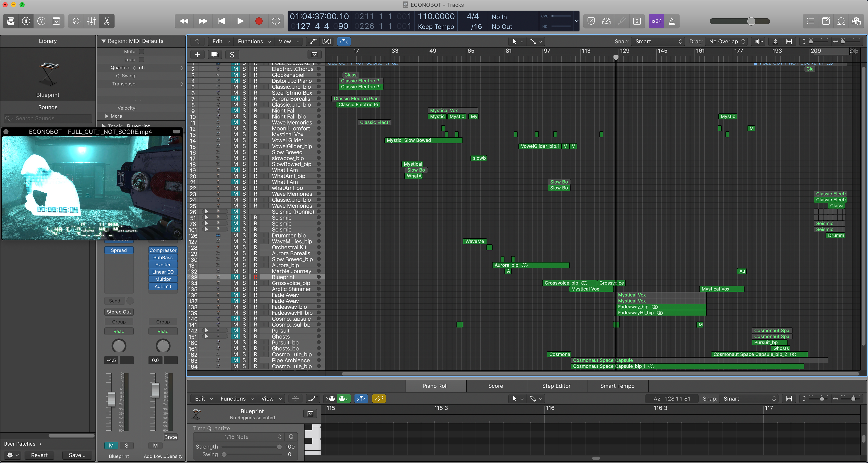Open the Mixer from the toolbar
868x463 pixels.
click(91, 21)
